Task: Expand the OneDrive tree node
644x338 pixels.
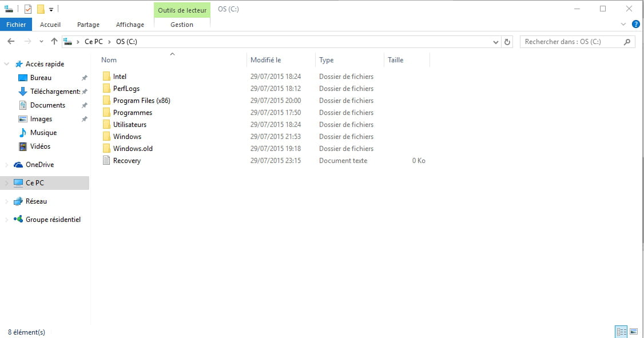Action: 6,165
